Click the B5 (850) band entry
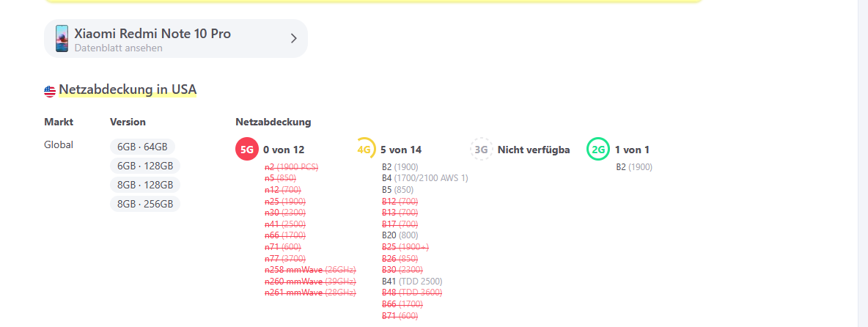This screenshot has height=327, width=868. 397,190
